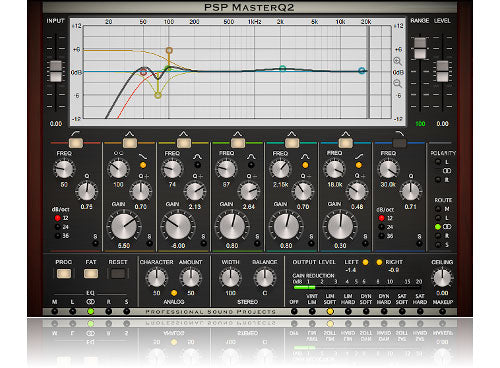This screenshot has height=368, width=500.
Task: Toggle the teal 2.15k band enable button
Action: point(292,143)
